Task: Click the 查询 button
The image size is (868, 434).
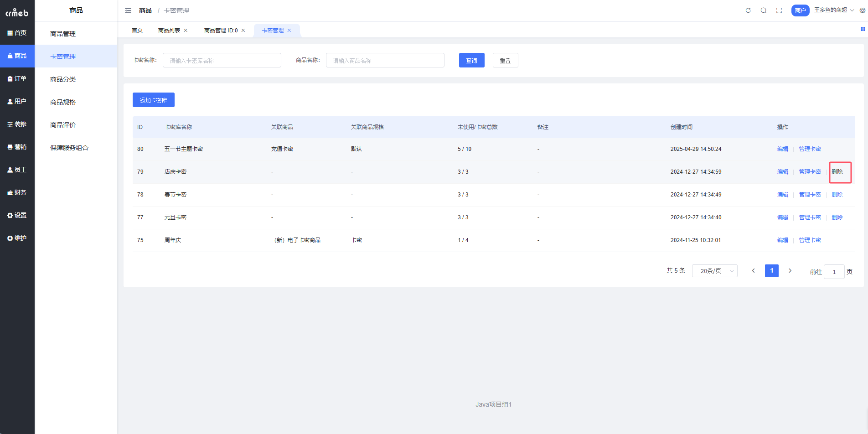Action: tap(471, 61)
